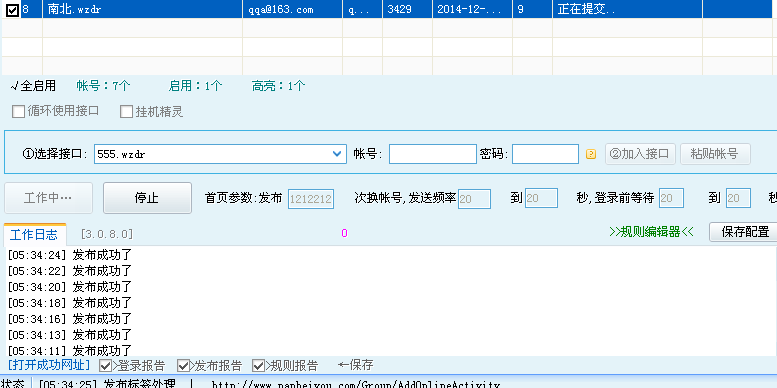The image size is (777, 388).
Task: Select log entry [05:34:24] 发布成功了
Action: click(x=69, y=255)
